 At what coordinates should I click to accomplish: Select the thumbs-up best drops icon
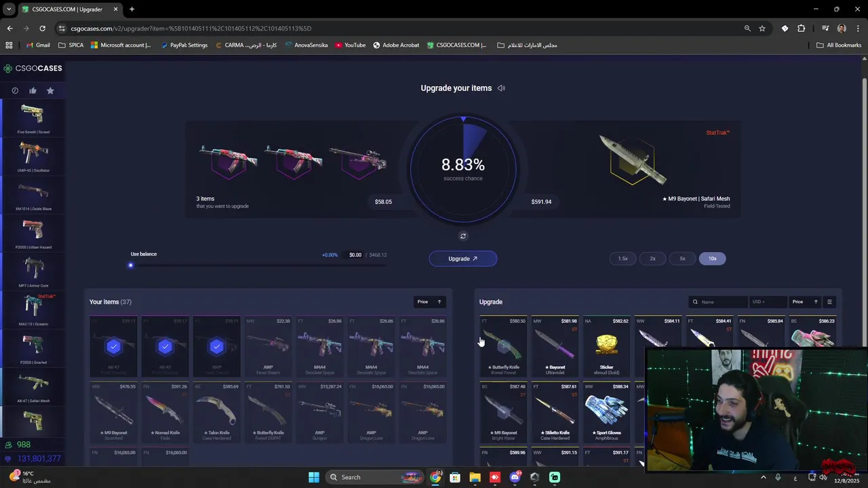(33, 91)
